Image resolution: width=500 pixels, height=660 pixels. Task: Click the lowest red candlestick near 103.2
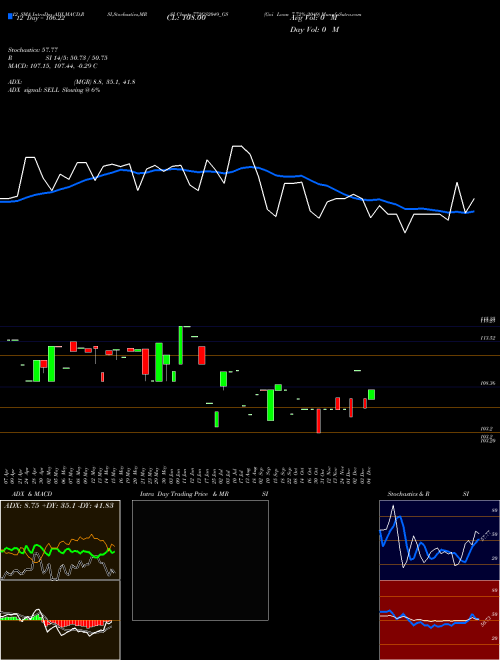pos(319,420)
